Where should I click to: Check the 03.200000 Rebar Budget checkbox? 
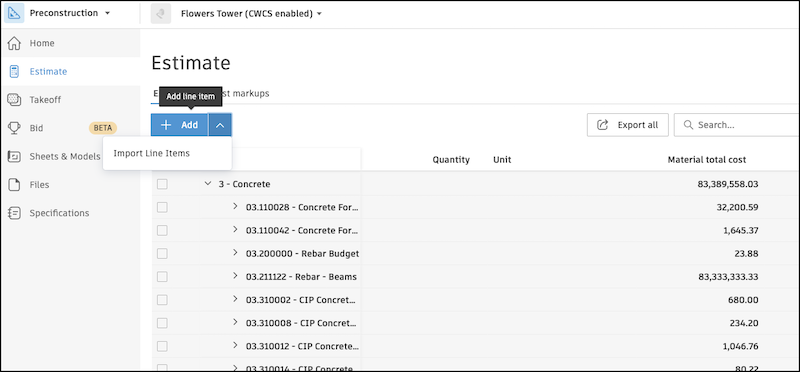162,254
